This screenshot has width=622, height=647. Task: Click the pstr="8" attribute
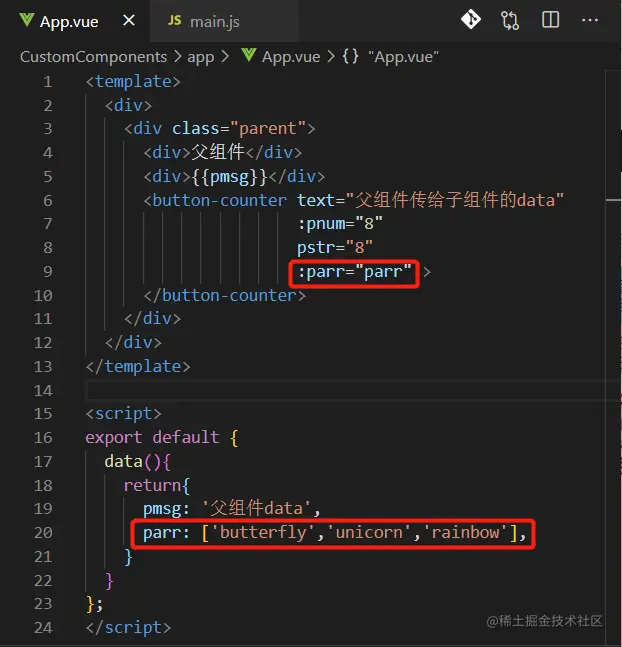[335, 248]
